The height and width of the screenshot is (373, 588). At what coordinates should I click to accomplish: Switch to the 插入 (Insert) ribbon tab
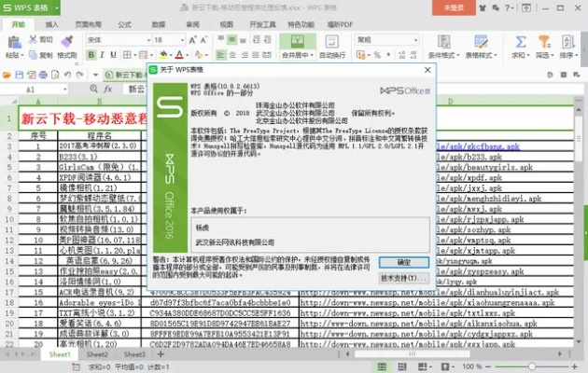52,23
